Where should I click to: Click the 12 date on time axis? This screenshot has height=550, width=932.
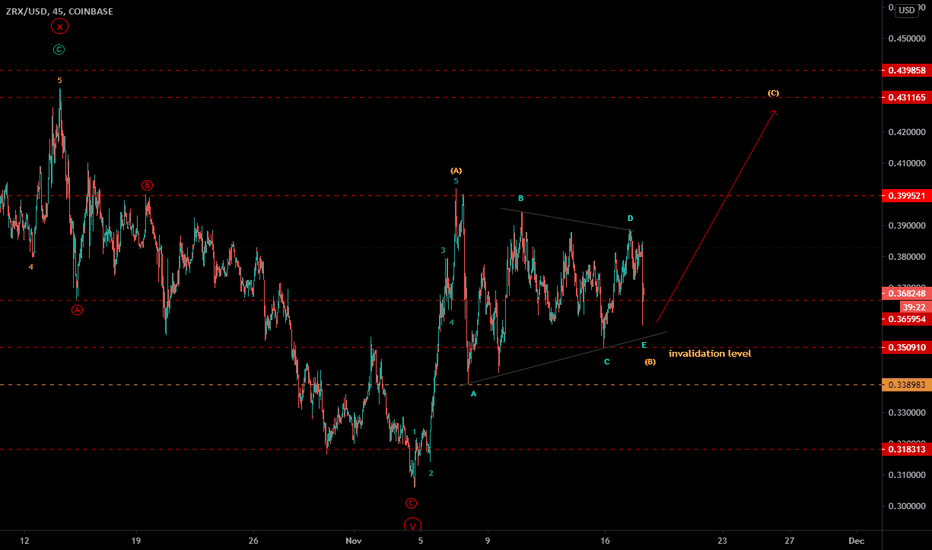click(x=24, y=540)
